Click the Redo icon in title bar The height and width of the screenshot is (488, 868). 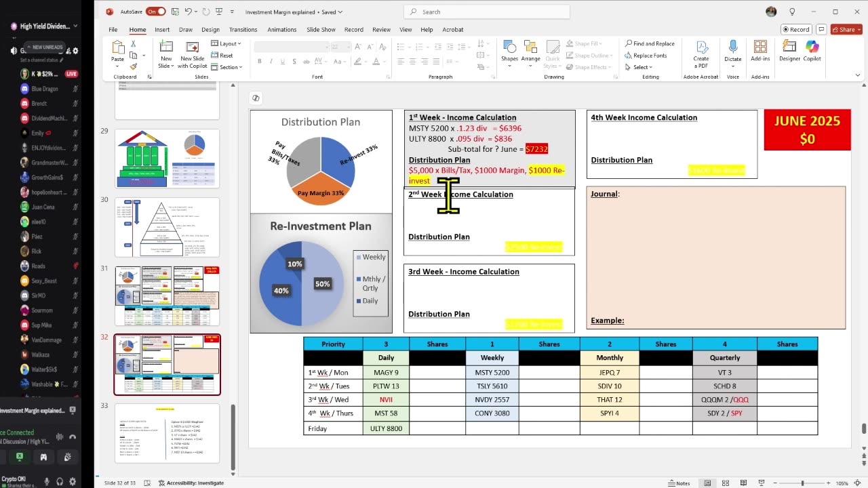click(x=205, y=12)
